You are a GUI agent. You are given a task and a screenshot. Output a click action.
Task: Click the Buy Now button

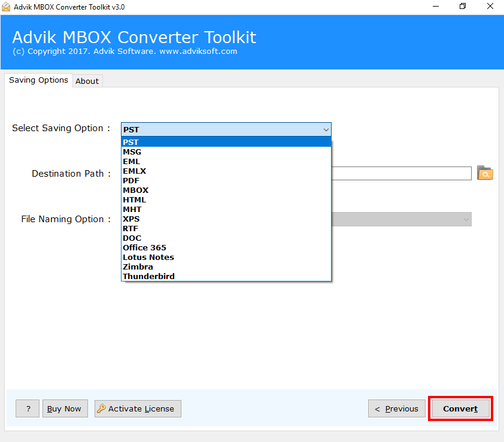point(65,408)
